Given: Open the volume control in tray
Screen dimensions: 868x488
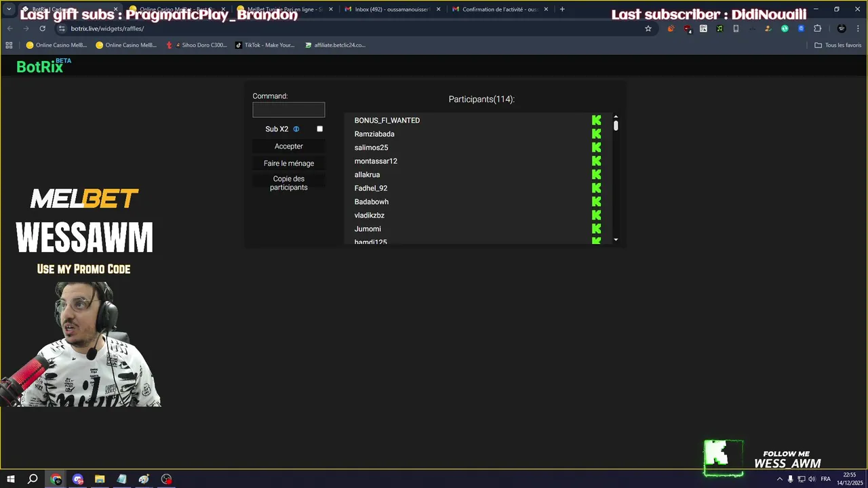Looking at the screenshot, I should [x=812, y=479].
